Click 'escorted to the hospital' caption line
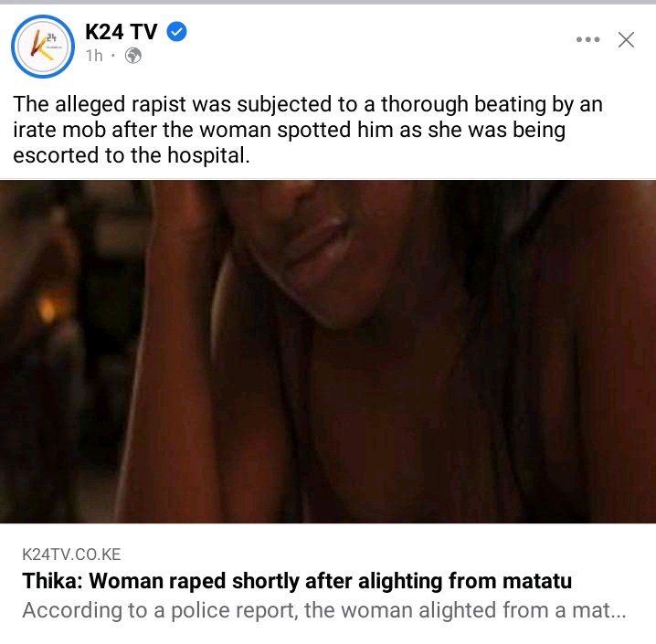656x644 pixels. tap(132, 155)
